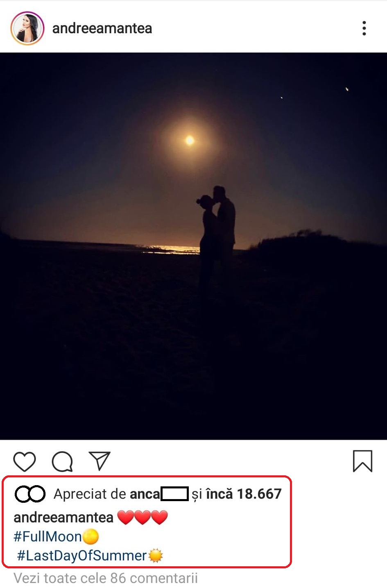The width and height of the screenshot is (387, 588).
Task: Open the #LastDayOfSummer hashtag
Action: [x=82, y=556]
